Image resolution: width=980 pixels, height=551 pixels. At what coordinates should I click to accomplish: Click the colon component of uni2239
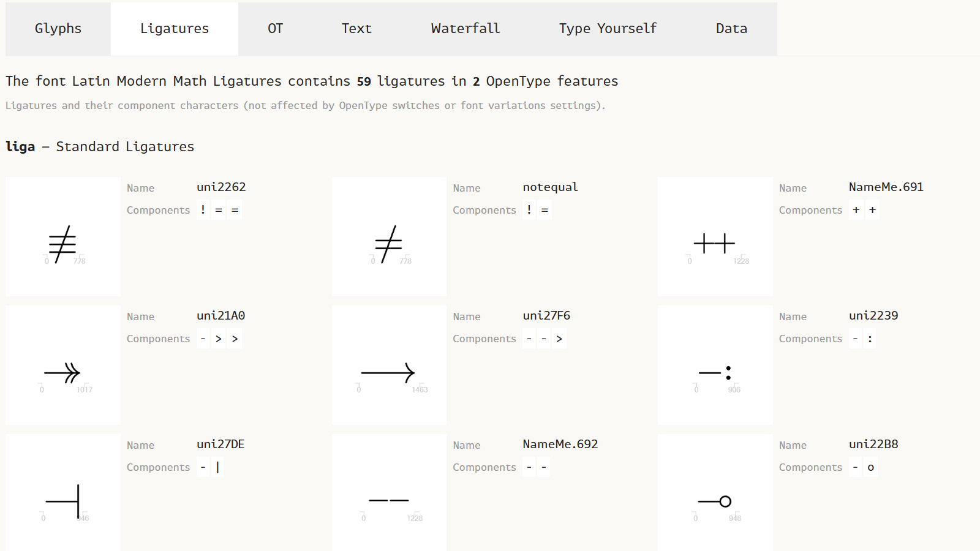(870, 339)
